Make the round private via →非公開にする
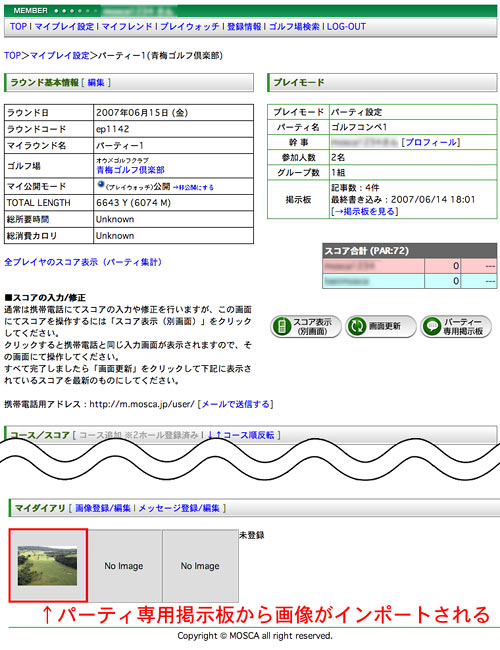The width and height of the screenshot is (500, 650). pyautogui.click(x=193, y=187)
